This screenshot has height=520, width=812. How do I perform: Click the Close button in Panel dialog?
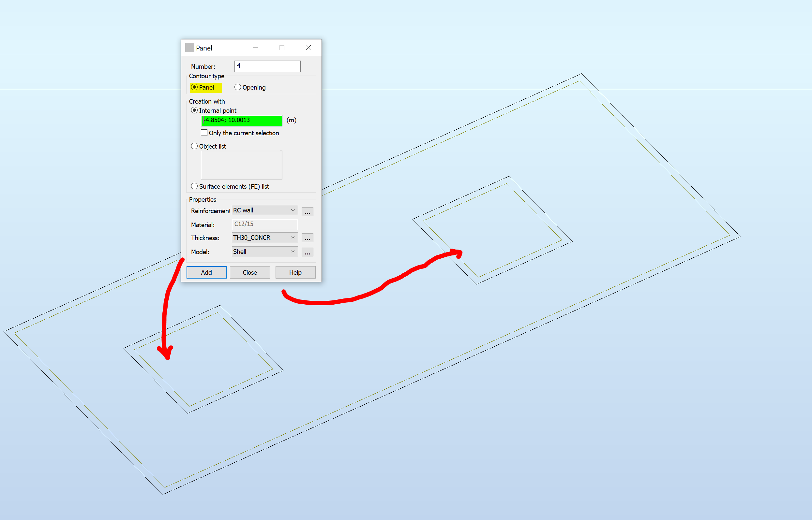tap(250, 272)
